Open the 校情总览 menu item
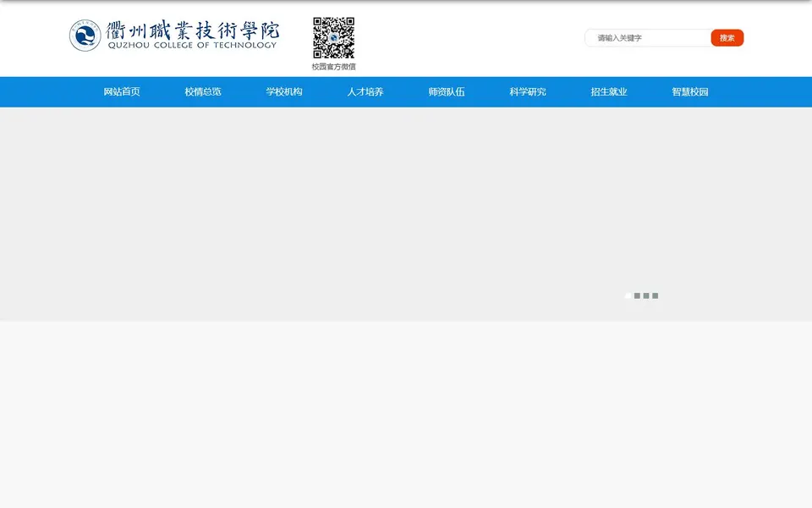Viewport: 812px width, 508px height. (x=203, y=91)
